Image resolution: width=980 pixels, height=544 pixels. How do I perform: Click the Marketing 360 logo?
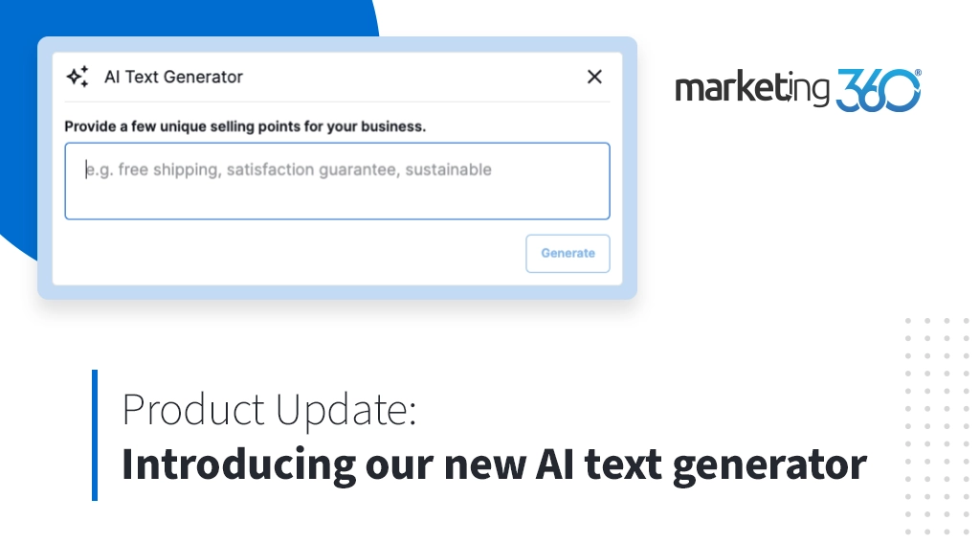797,90
